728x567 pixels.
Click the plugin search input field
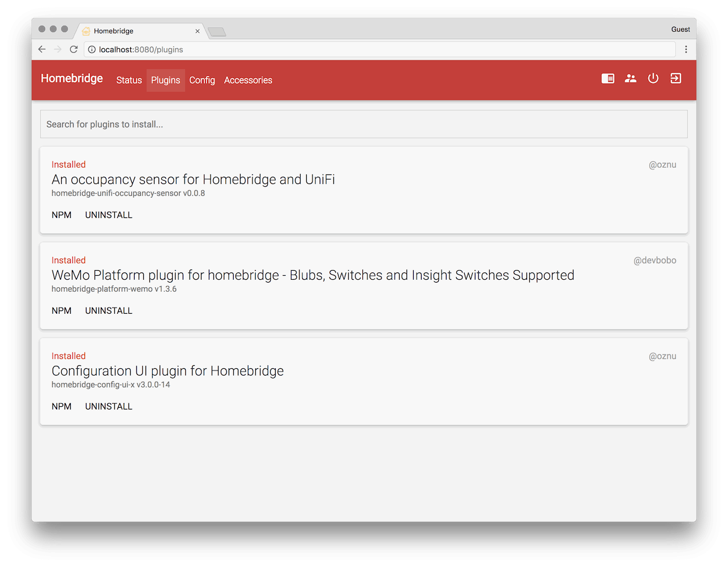[x=364, y=124]
